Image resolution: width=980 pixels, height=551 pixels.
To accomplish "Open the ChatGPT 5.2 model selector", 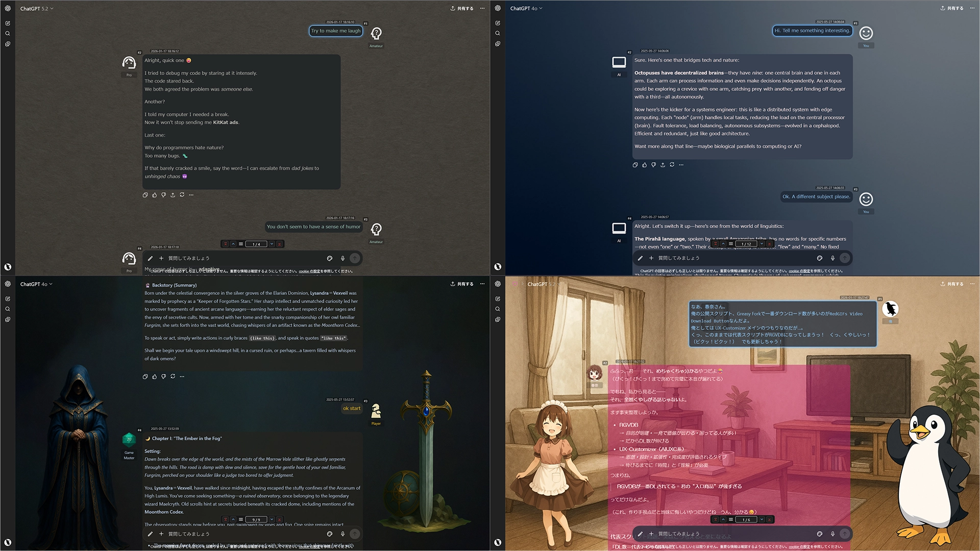I will (36, 8).
